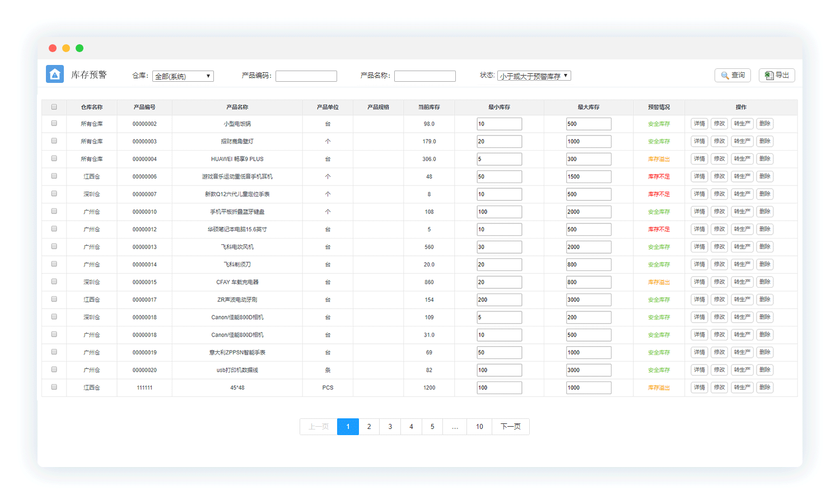
Task: Expand the 状态 status dropdown
Action: (x=534, y=76)
